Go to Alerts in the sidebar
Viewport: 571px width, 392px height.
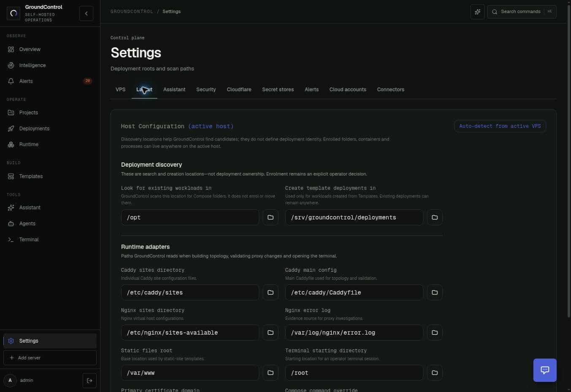(x=50, y=81)
